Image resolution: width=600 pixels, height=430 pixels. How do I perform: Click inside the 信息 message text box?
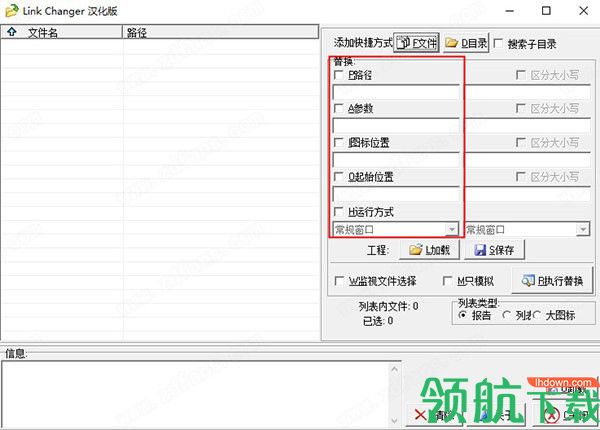(x=196, y=394)
